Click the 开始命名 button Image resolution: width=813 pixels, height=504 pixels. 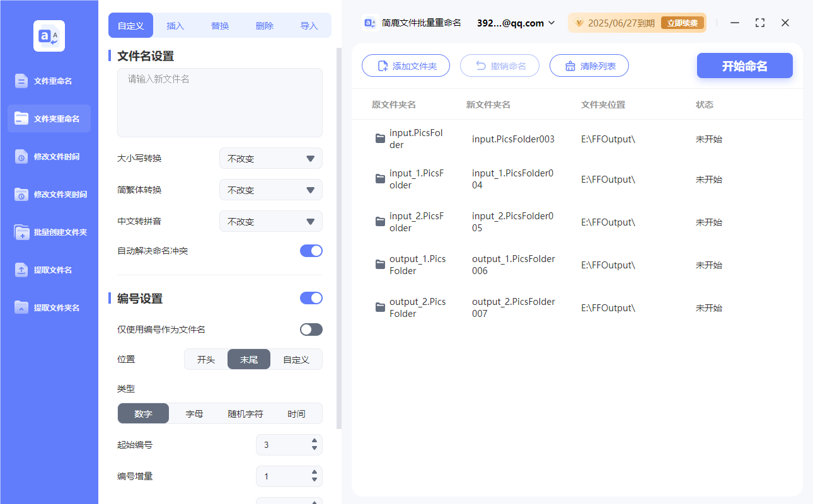coord(744,66)
